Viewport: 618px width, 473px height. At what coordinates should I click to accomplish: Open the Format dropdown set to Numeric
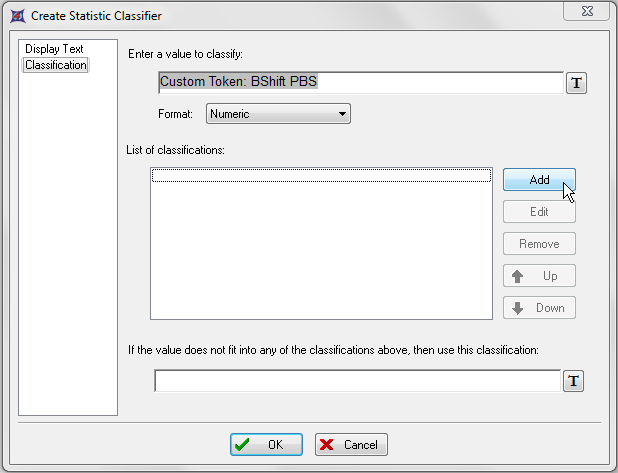pos(278,114)
